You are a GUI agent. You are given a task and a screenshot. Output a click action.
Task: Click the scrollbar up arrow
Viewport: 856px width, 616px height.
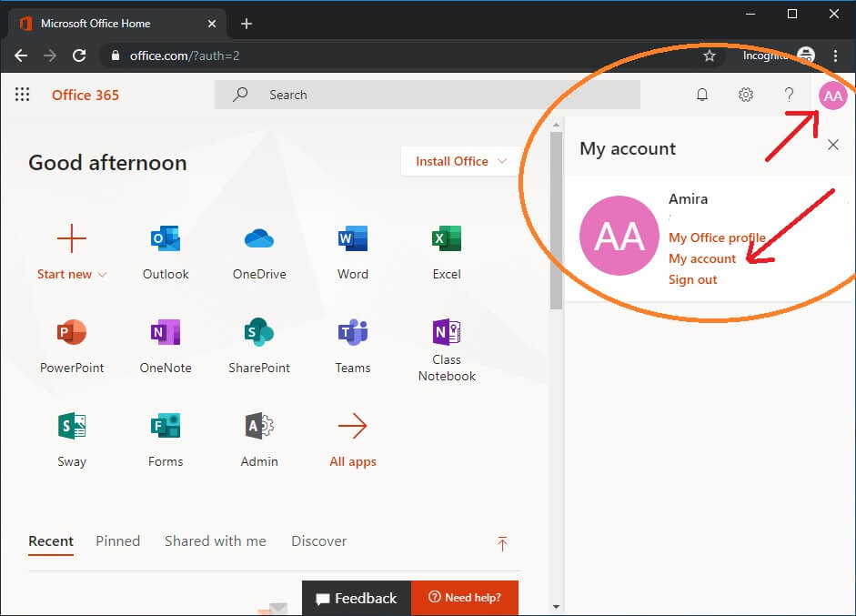[556, 126]
